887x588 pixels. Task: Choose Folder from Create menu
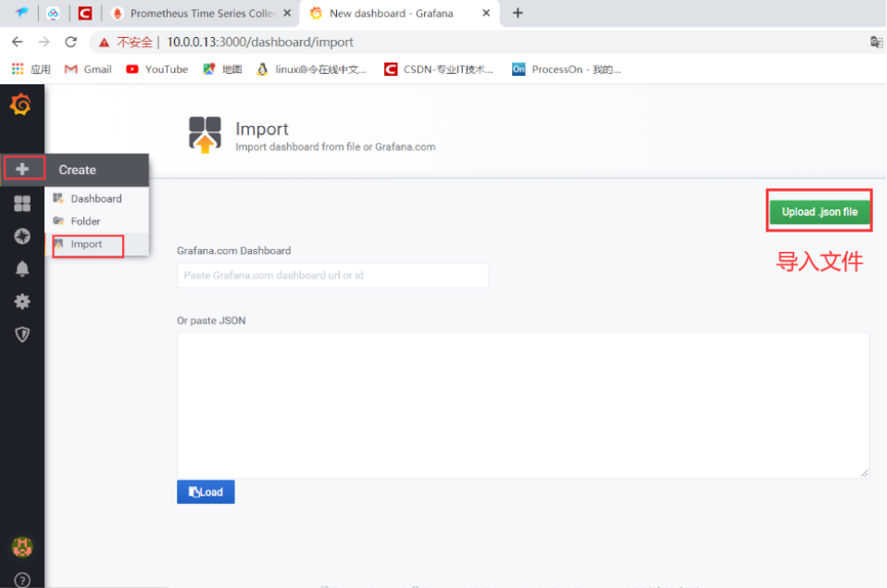[96, 221]
